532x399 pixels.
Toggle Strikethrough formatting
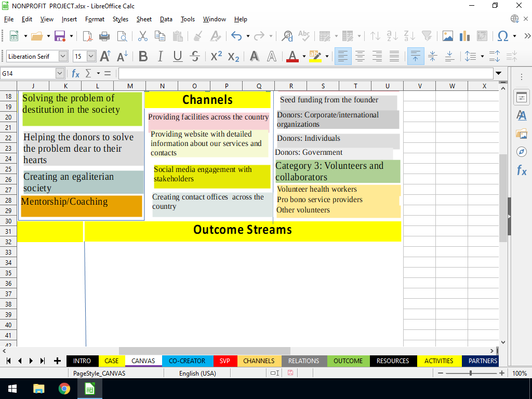pyautogui.click(x=195, y=56)
